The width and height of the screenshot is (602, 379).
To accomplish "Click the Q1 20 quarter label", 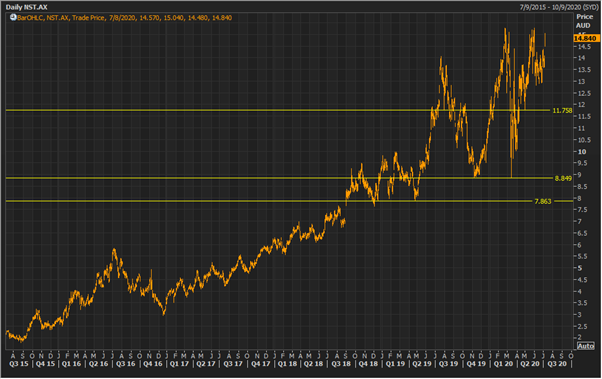I will pos(503,364).
